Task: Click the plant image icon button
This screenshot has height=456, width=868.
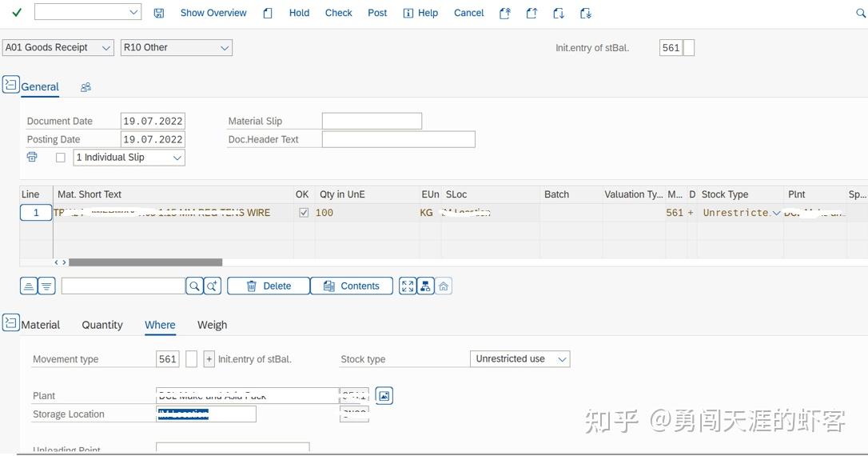Action: [384, 396]
